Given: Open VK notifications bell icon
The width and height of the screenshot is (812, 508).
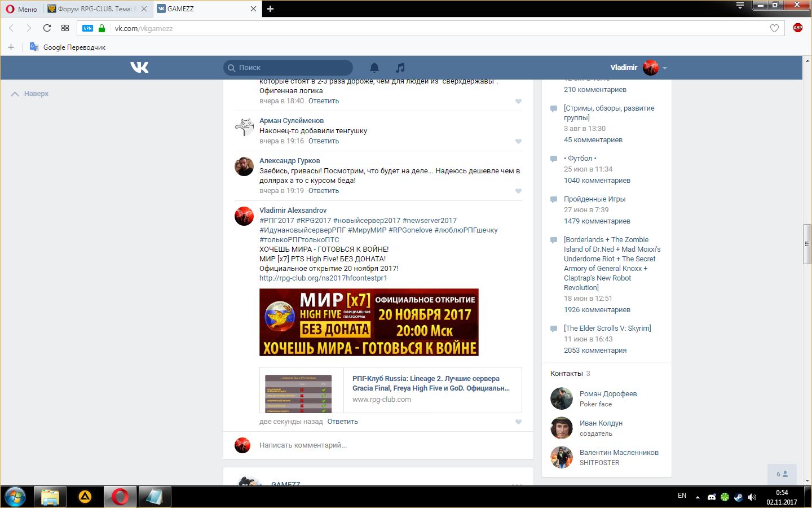Looking at the screenshot, I should click(374, 68).
